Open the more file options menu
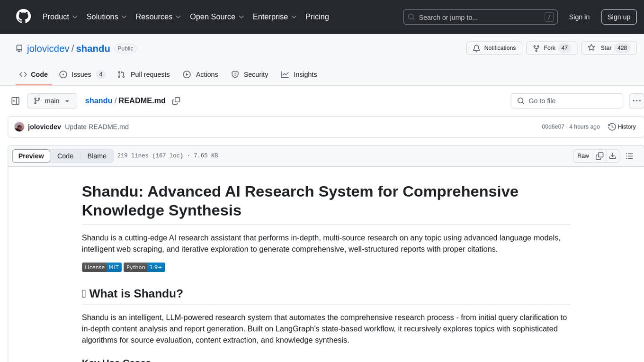This screenshot has width=644, height=362. click(636, 101)
